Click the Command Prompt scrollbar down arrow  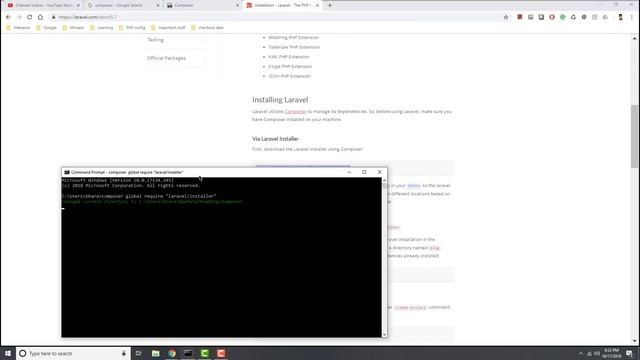pos(384,335)
